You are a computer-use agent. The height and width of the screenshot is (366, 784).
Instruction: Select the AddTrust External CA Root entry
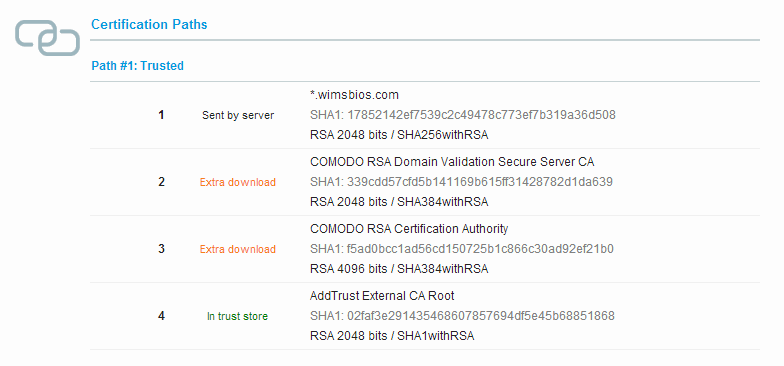[x=382, y=296]
